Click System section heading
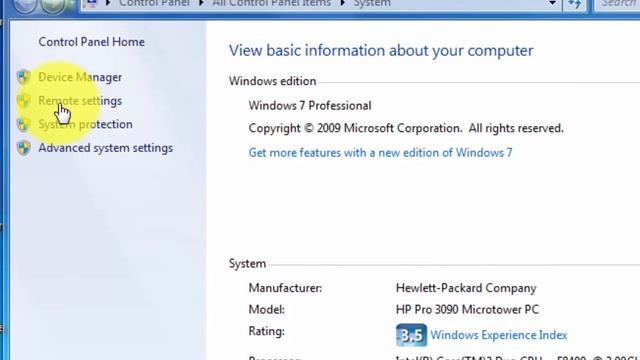This screenshot has height=360, width=640. pos(247,264)
